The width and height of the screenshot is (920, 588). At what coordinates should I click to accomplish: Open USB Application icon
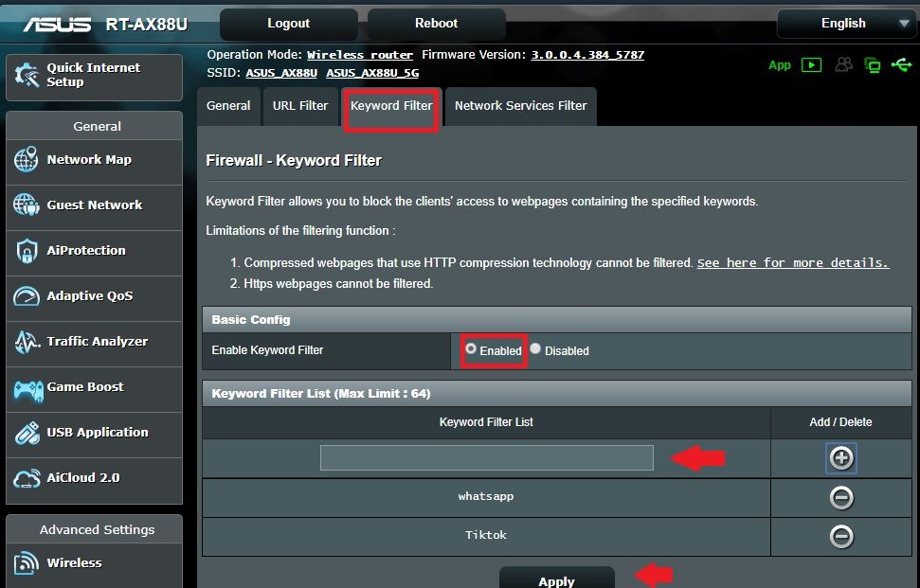click(27, 433)
